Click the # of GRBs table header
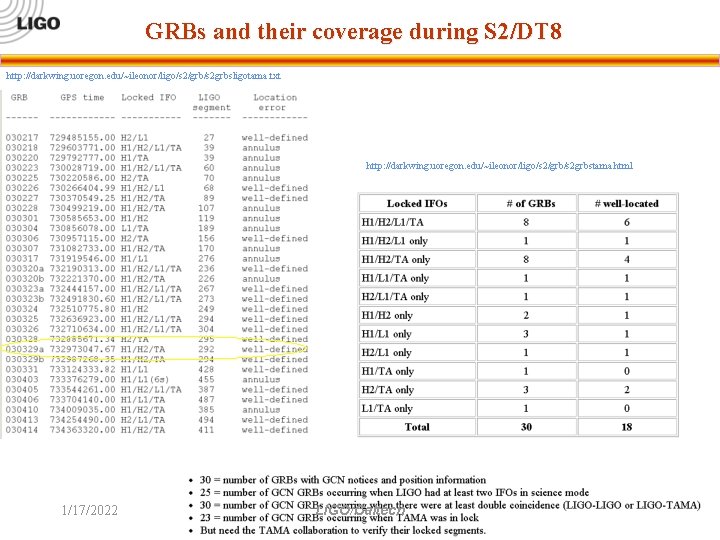The image size is (720, 540). click(526, 203)
